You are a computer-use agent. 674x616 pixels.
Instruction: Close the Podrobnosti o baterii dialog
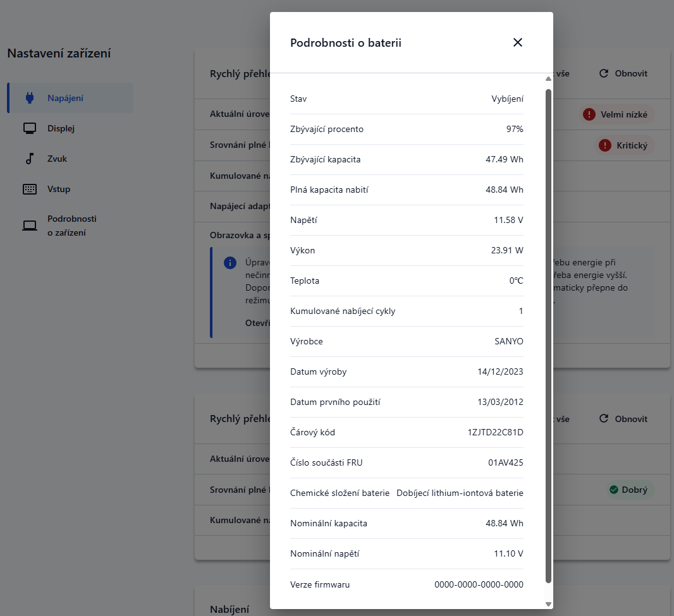518,42
